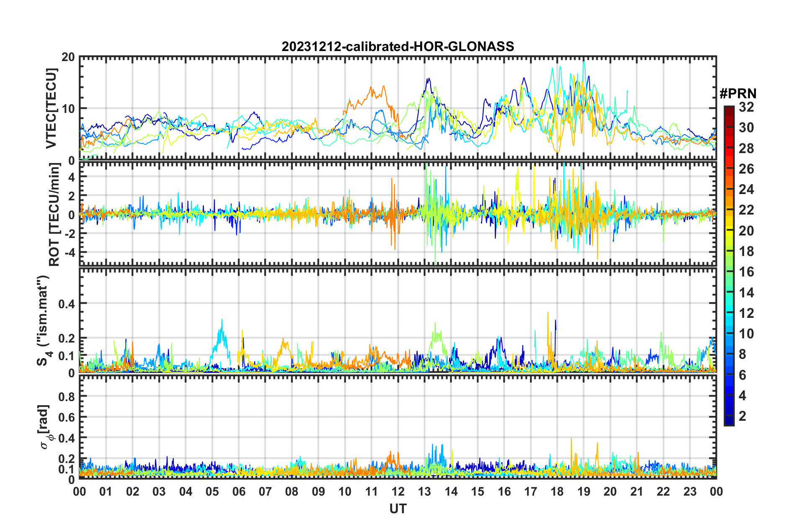This screenshot has width=796, height=532.
Task: Select colorbar tick label "8"
Action: [742, 354]
